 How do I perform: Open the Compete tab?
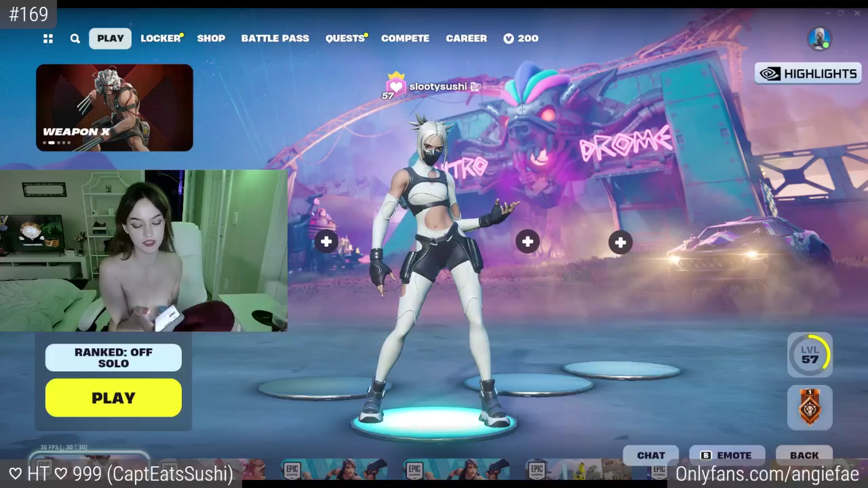pos(405,38)
